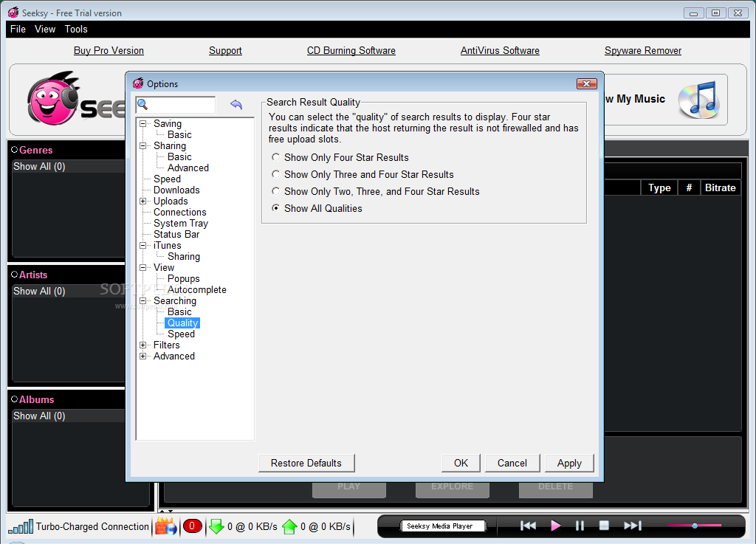756x544 pixels.
Task: Open the Support link
Action: tap(225, 51)
